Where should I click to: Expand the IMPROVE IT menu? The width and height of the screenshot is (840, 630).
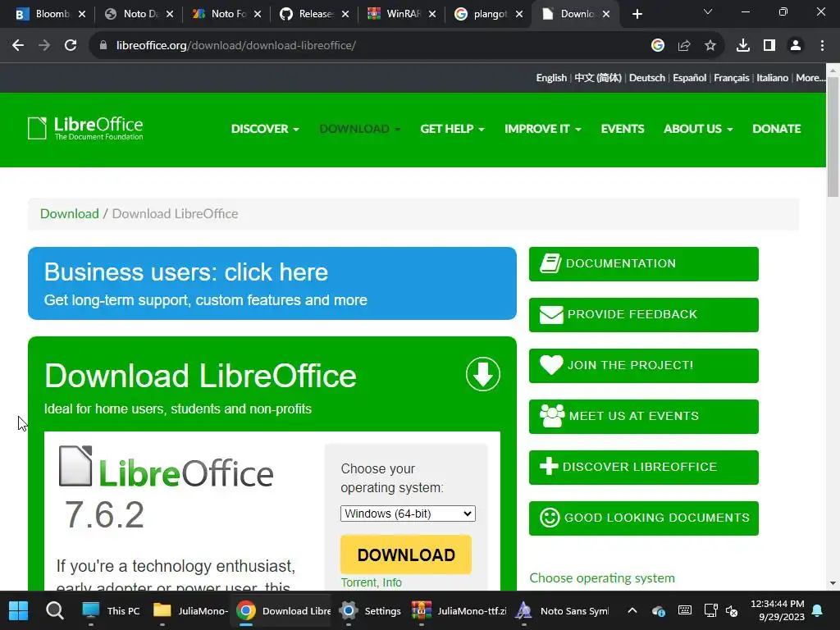(543, 129)
